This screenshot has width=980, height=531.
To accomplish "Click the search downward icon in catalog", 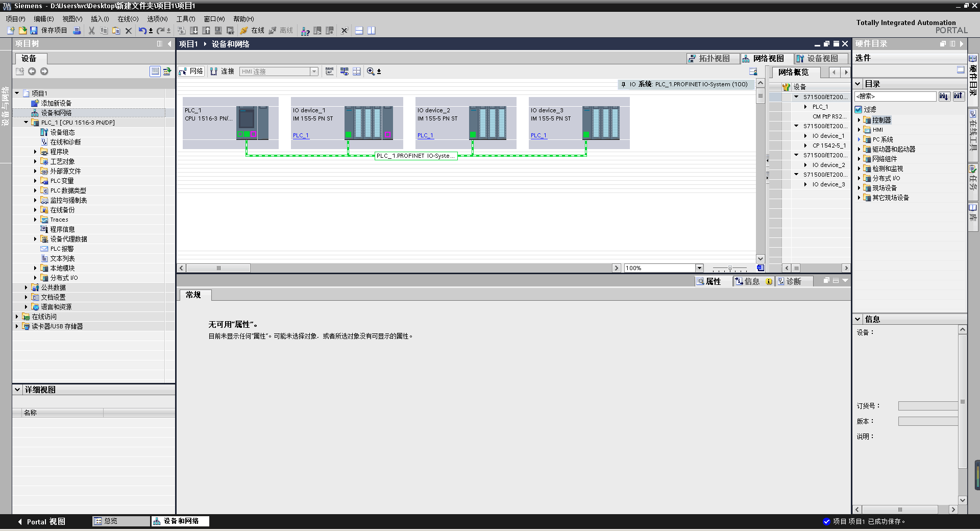I will point(944,96).
